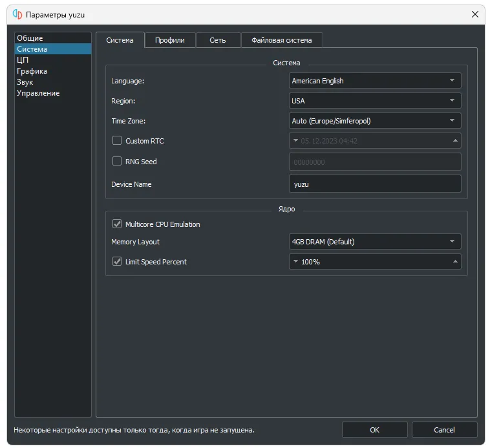The width and height of the screenshot is (490, 448).
Task: Switch to the Система tab
Action: pyautogui.click(x=120, y=40)
